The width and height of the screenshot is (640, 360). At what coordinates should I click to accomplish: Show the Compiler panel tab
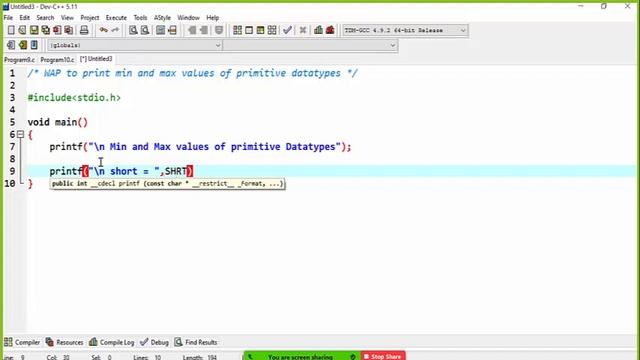[x=22, y=342]
